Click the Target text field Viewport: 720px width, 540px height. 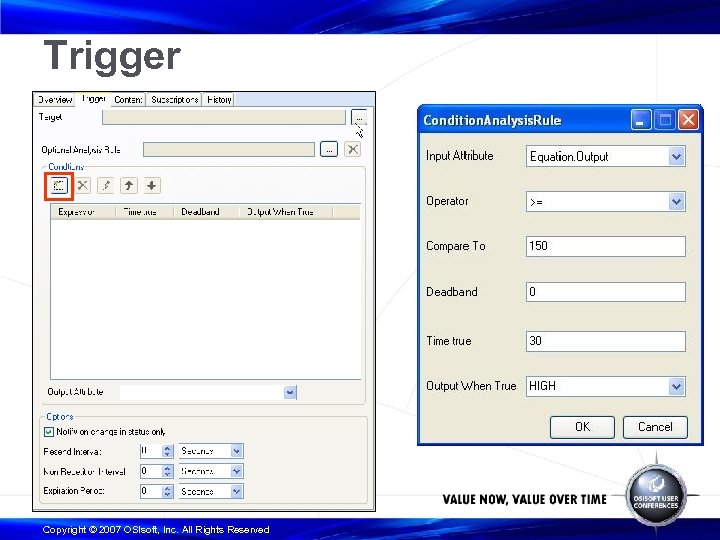point(224,118)
